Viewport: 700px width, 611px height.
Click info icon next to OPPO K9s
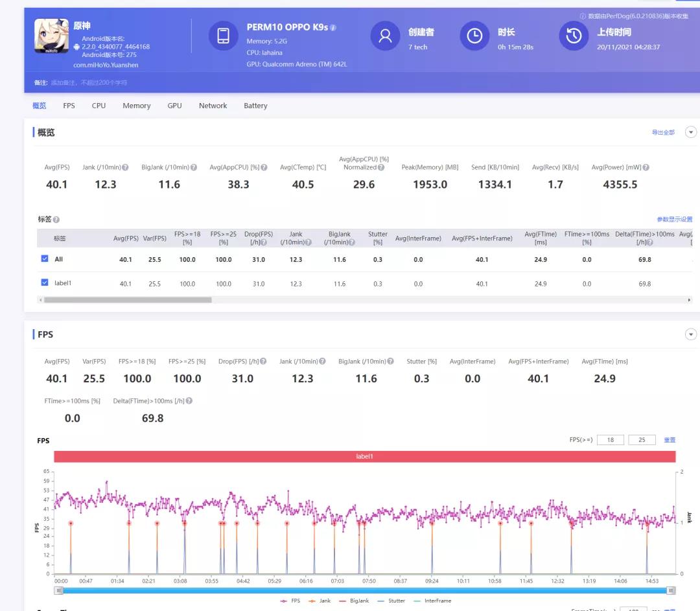point(333,28)
